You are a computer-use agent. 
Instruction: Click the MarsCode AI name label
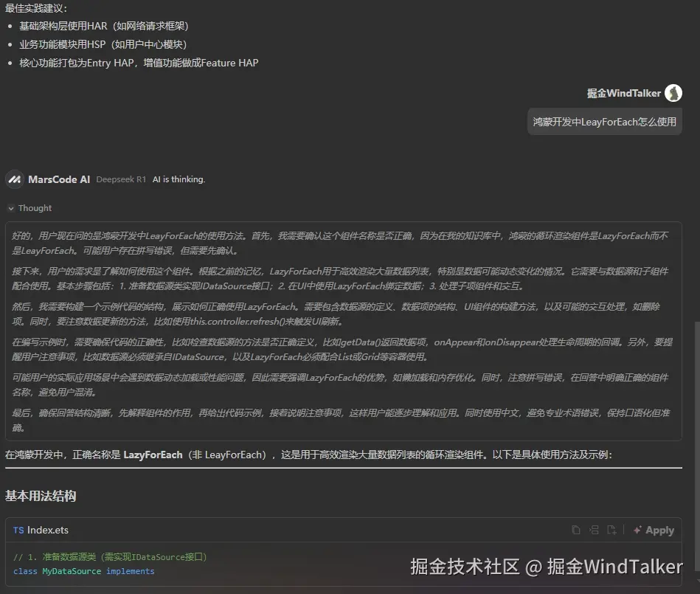pyautogui.click(x=59, y=179)
